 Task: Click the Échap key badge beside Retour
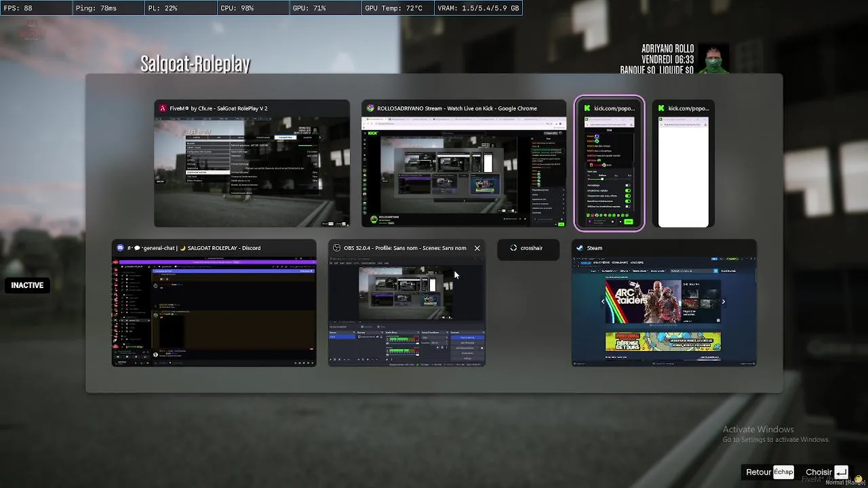[x=783, y=472]
